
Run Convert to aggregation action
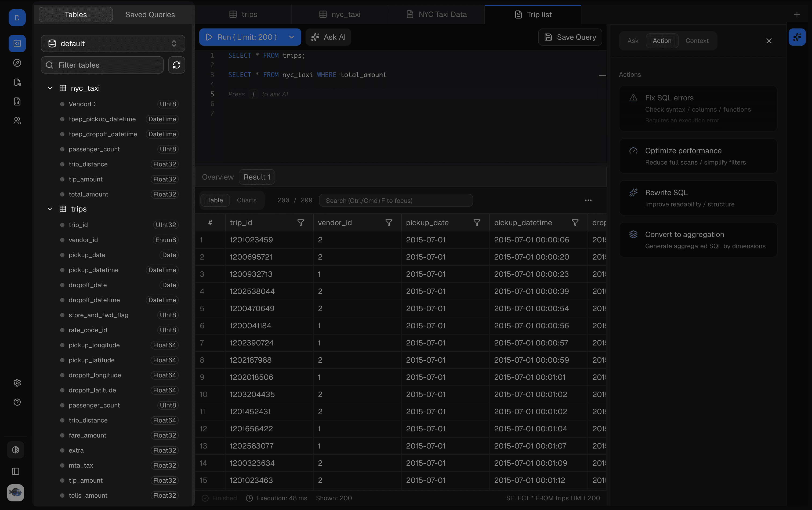(x=698, y=240)
